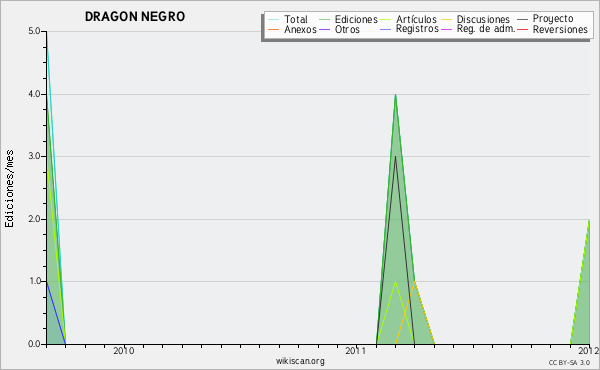
Task: Select the Ediciones legend entry
Action: click(356, 19)
